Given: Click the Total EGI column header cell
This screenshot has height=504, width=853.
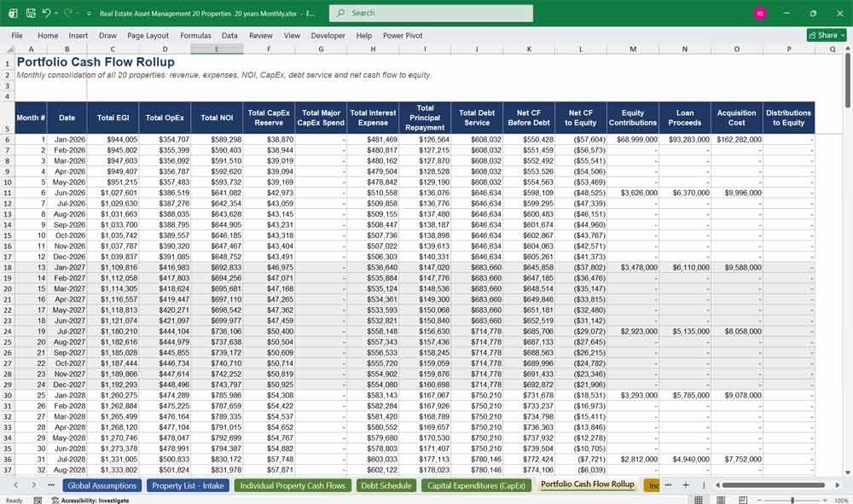Looking at the screenshot, I should (x=113, y=118).
